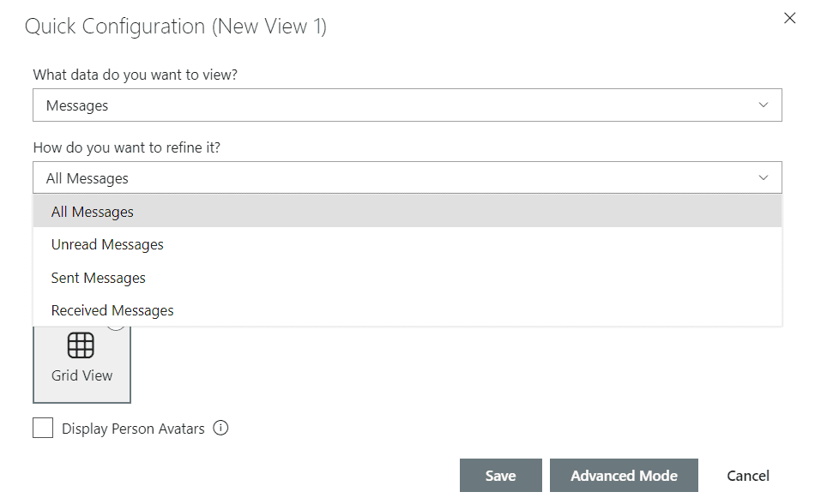Cancel the Quick Configuration dialog
Screen dimensions: 815x504
click(x=747, y=475)
